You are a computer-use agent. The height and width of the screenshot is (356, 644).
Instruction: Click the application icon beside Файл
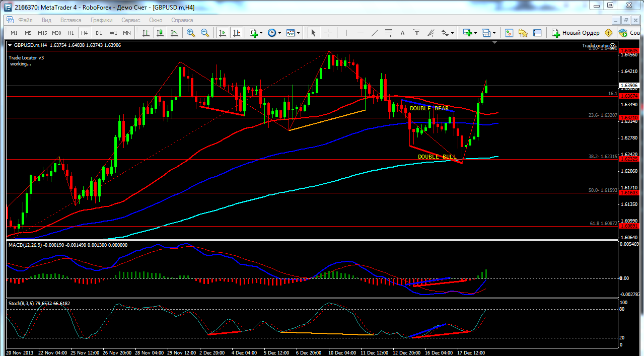(10, 20)
